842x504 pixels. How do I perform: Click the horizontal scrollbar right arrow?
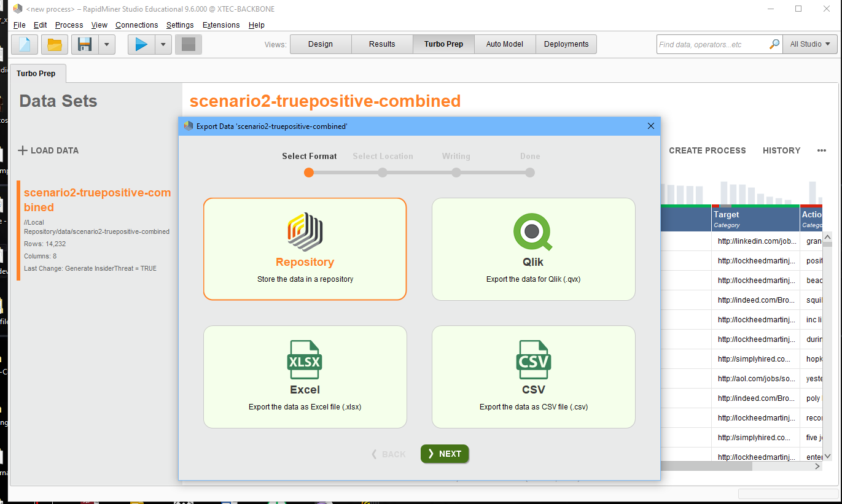pos(817,467)
